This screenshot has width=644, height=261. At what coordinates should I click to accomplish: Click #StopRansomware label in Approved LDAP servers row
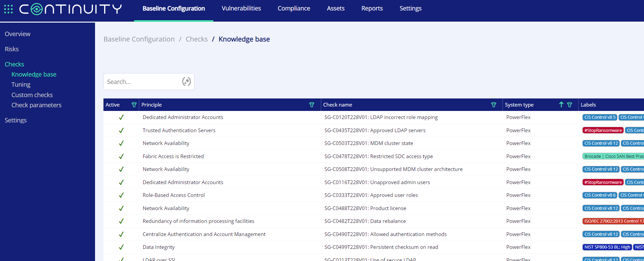603,130
